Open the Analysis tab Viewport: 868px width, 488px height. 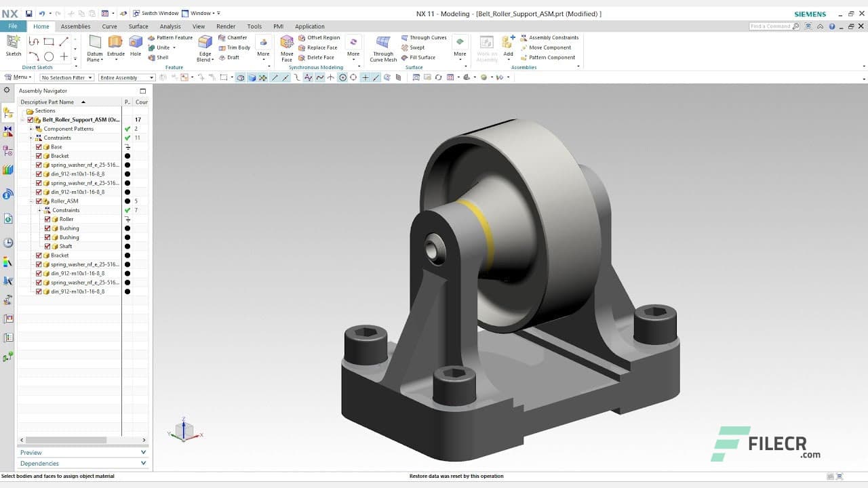pyautogui.click(x=170, y=26)
